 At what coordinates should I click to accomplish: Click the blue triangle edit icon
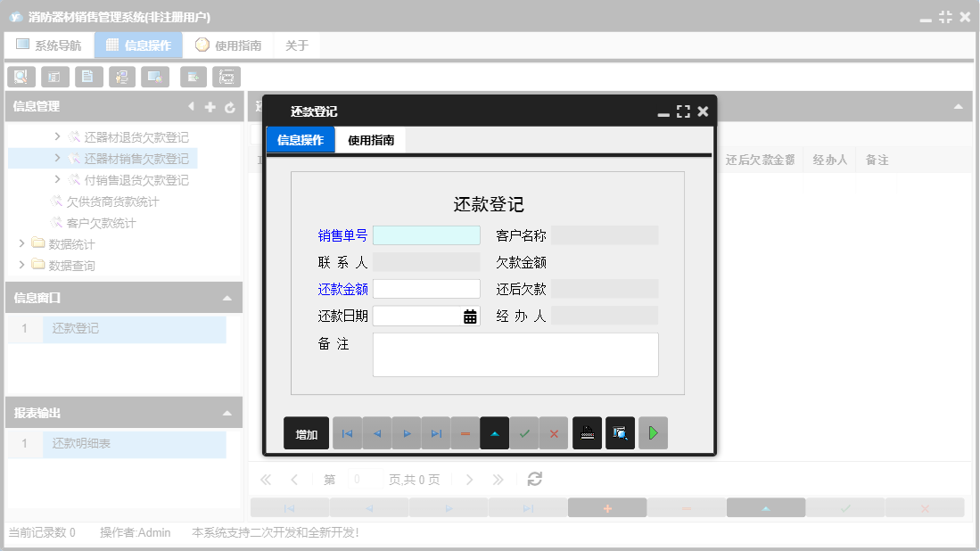click(494, 432)
